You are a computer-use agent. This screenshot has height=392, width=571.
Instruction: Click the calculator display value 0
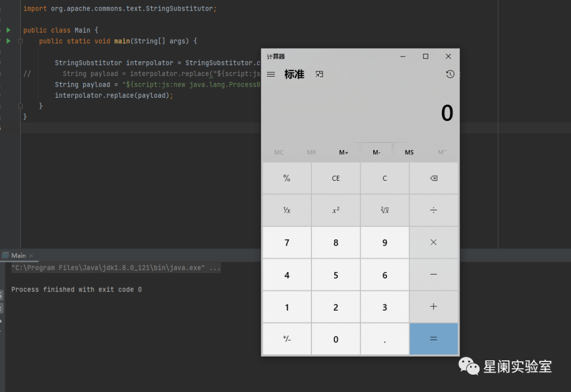coord(447,113)
